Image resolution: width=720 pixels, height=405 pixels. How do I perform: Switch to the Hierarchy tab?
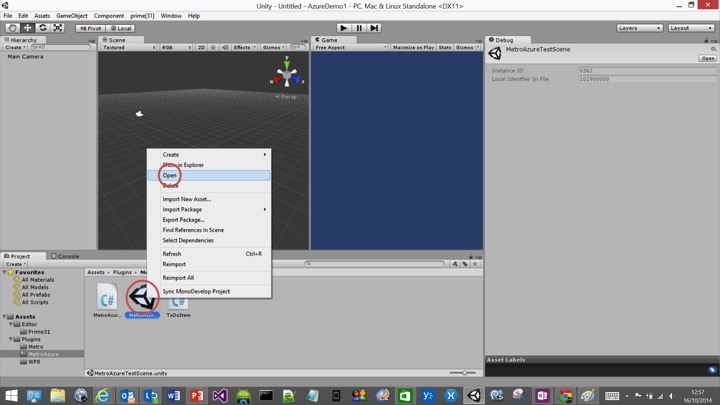23,40
